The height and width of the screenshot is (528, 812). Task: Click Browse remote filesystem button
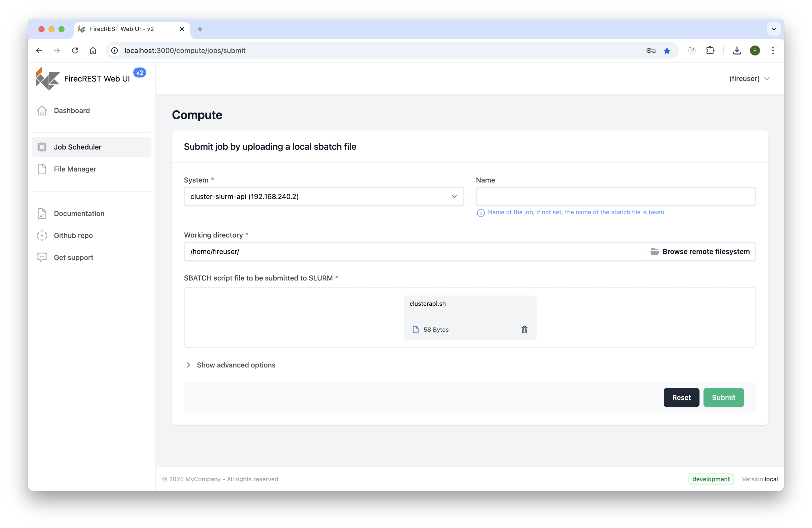(700, 252)
